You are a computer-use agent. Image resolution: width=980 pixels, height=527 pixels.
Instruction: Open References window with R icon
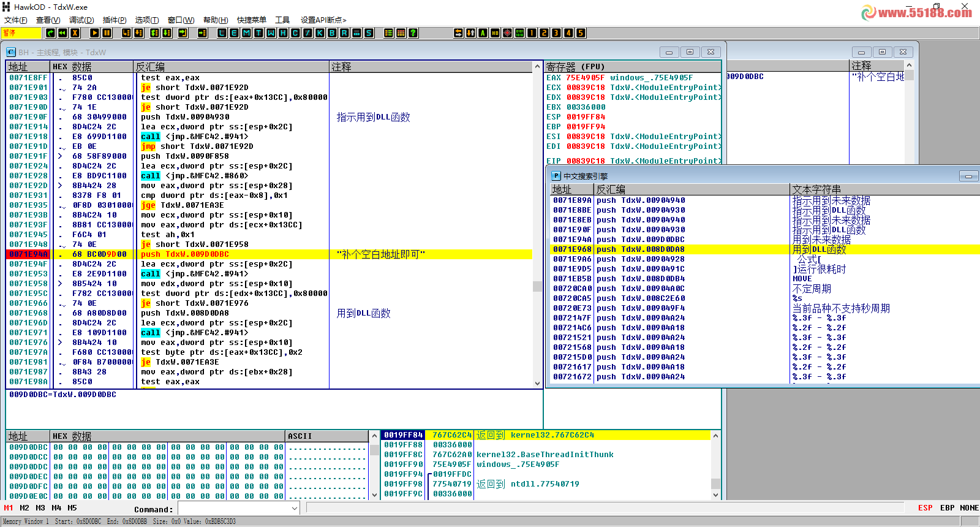[x=344, y=33]
